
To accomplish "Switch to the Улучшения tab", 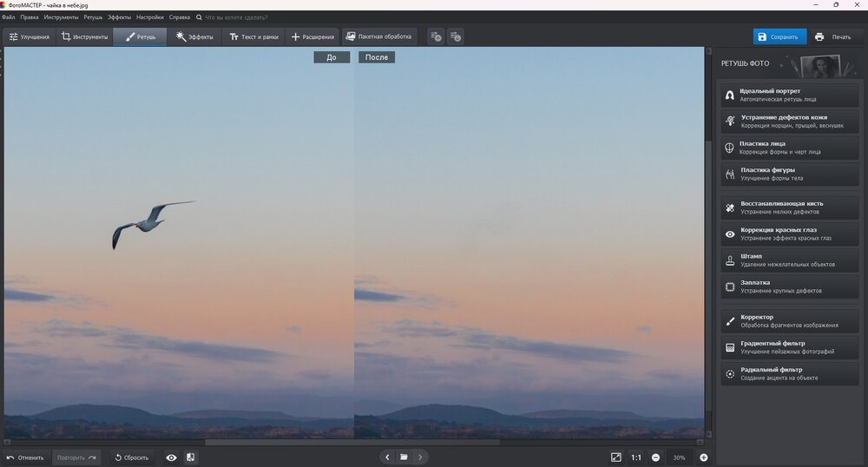I will coord(30,37).
